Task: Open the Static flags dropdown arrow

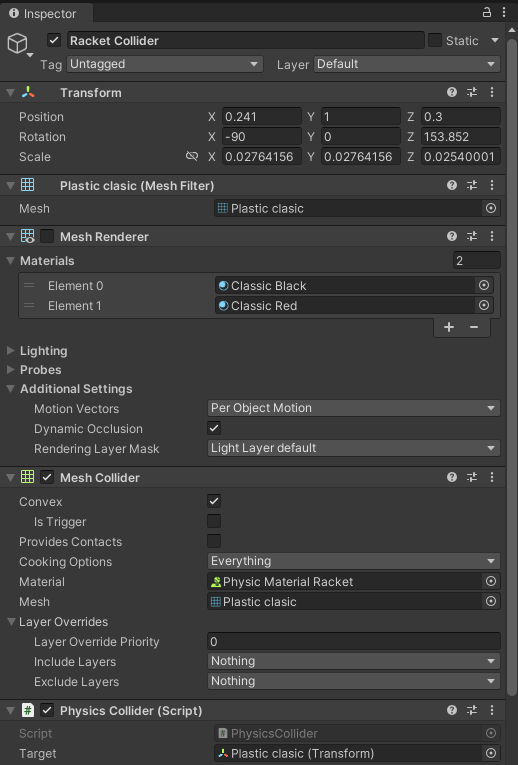Action: tap(495, 40)
